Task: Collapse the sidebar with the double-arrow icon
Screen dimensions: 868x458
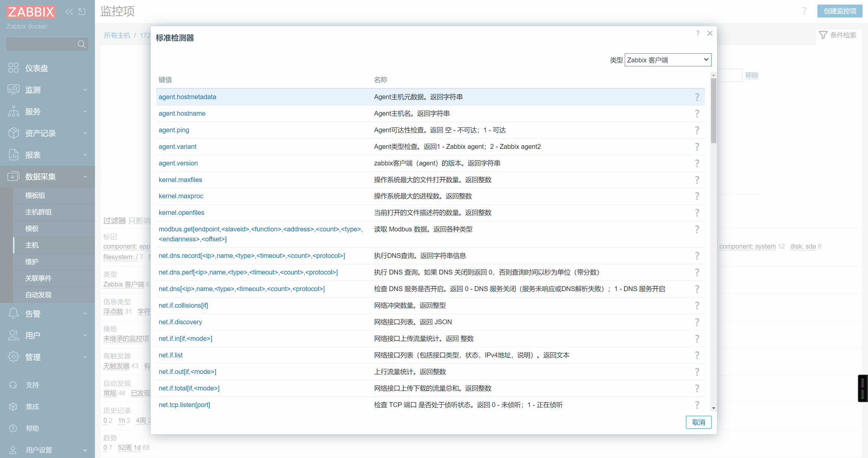Action: pos(69,12)
